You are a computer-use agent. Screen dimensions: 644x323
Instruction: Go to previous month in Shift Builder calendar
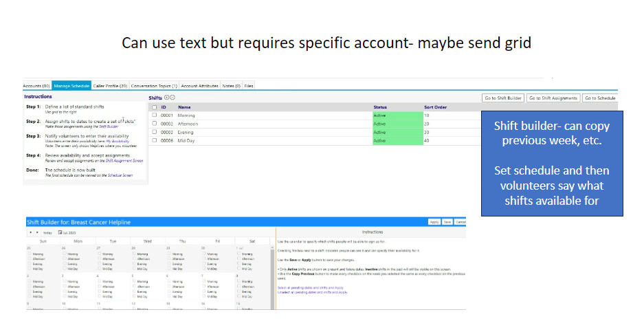pyautogui.click(x=30, y=233)
